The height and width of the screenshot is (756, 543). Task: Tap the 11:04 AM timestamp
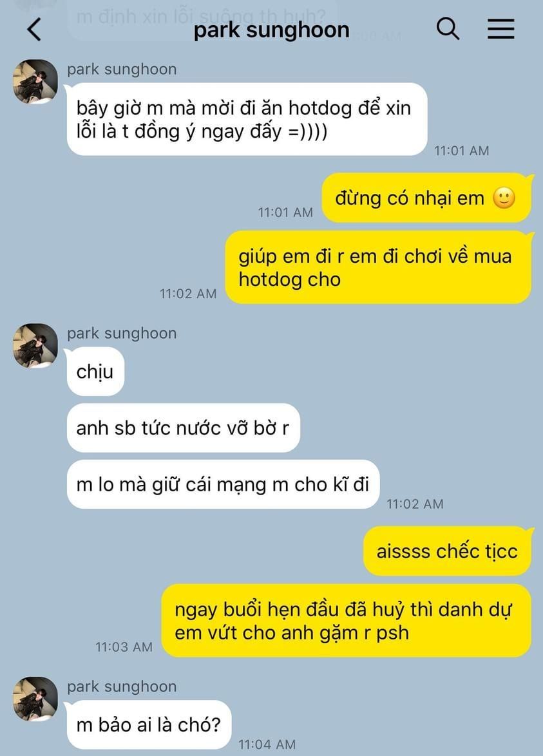pos(267,744)
